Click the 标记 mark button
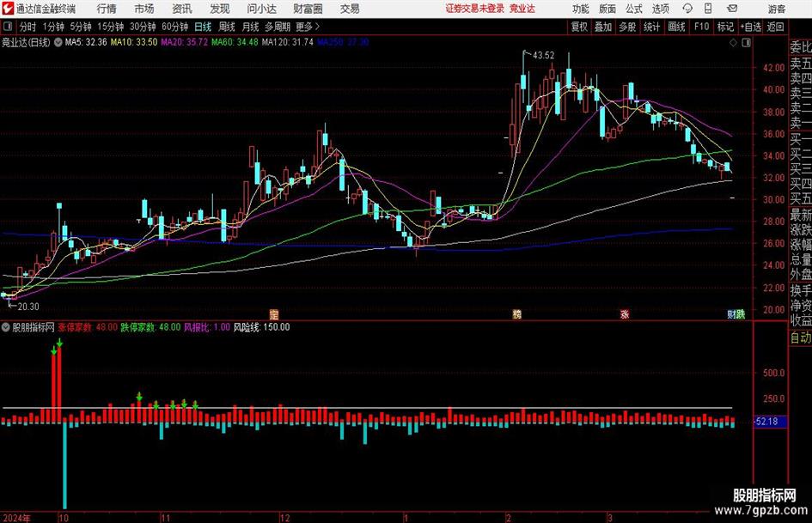The width and height of the screenshot is (812, 523). pyautogui.click(x=725, y=27)
